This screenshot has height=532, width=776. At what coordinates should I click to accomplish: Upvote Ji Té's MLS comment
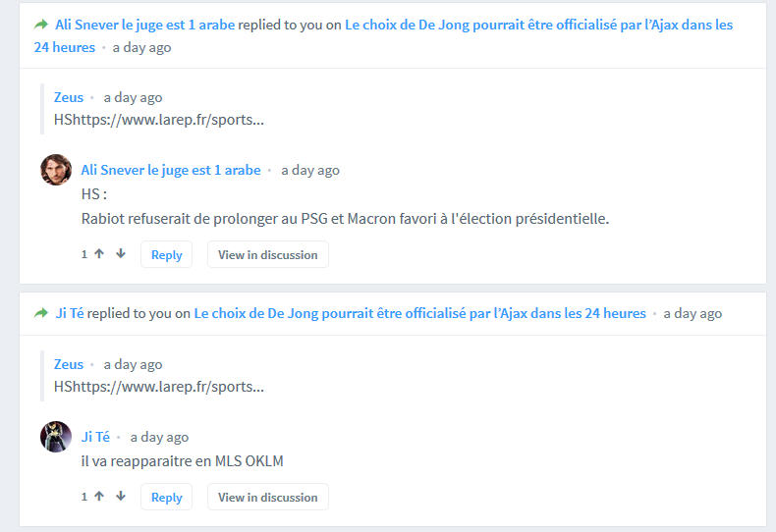click(x=99, y=496)
